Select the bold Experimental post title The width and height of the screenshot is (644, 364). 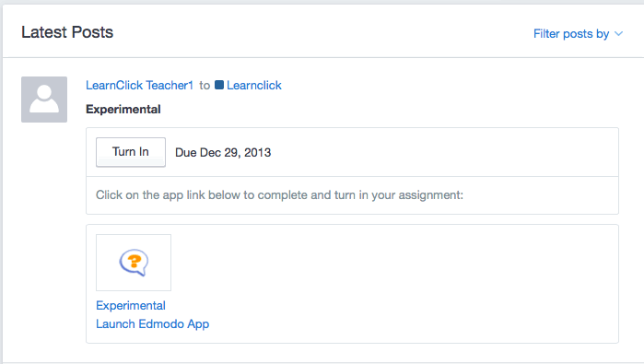[123, 110]
